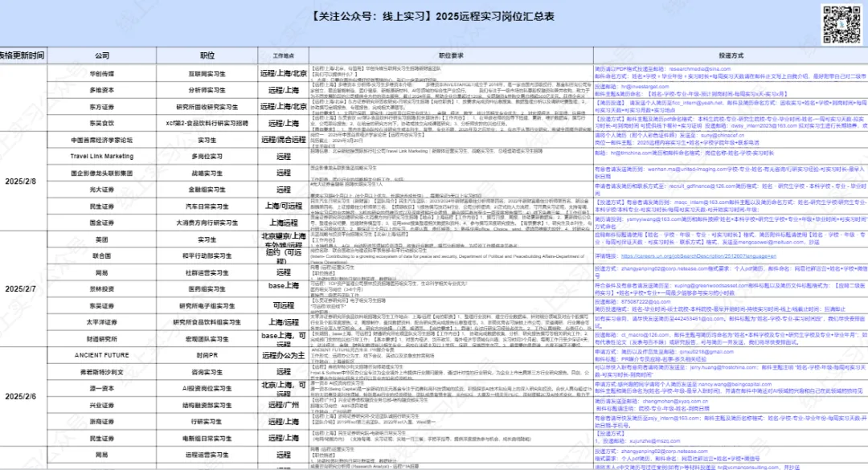868x470 pixels.
Task: Select '网易' in the 远程运营实习生 row
Action: tap(102, 455)
